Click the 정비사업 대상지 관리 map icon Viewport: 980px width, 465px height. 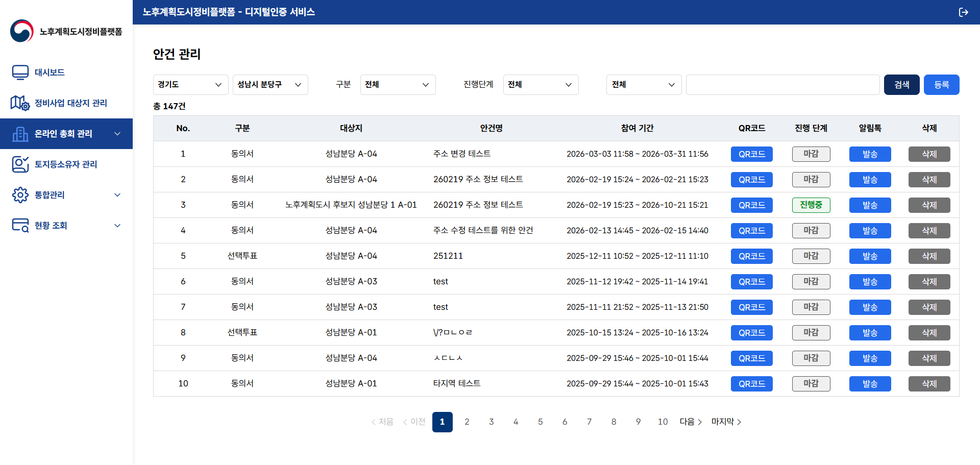tap(20, 103)
